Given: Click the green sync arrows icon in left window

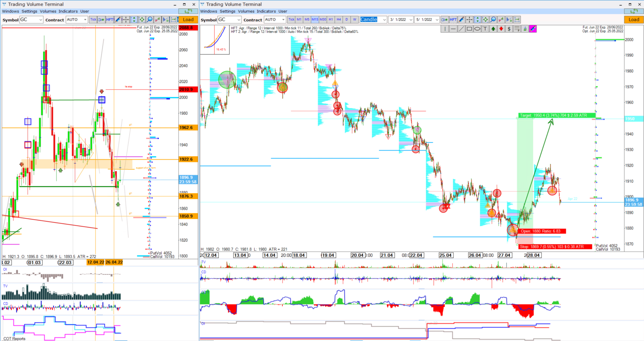Looking at the screenshot, I should [x=188, y=11].
